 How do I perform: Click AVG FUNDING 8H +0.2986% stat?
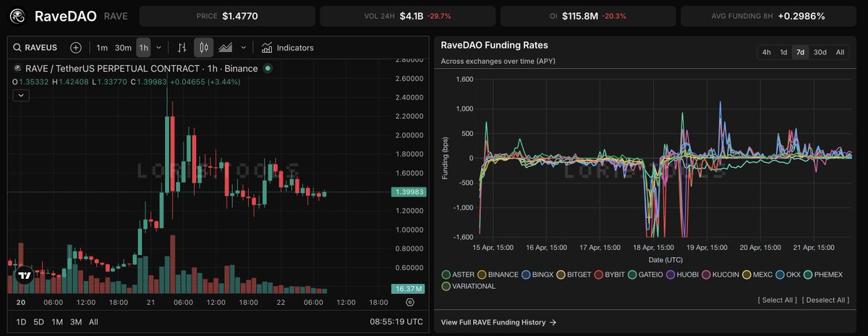point(770,16)
